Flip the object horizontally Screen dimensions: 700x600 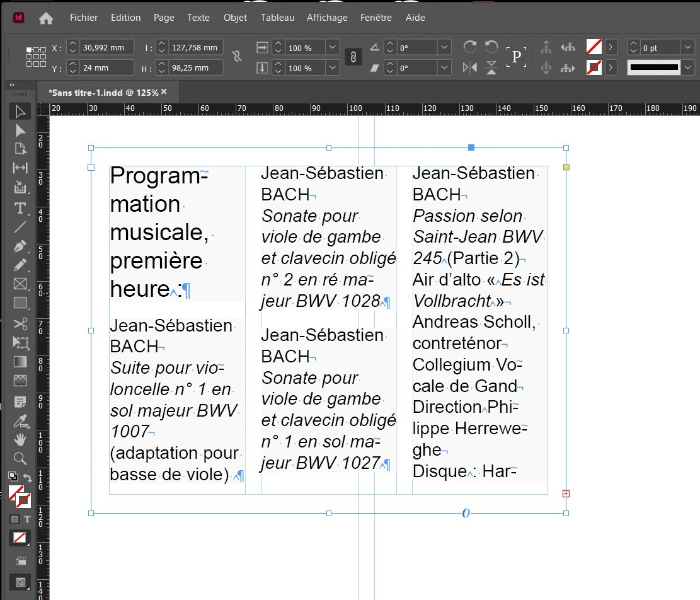click(469, 68)
